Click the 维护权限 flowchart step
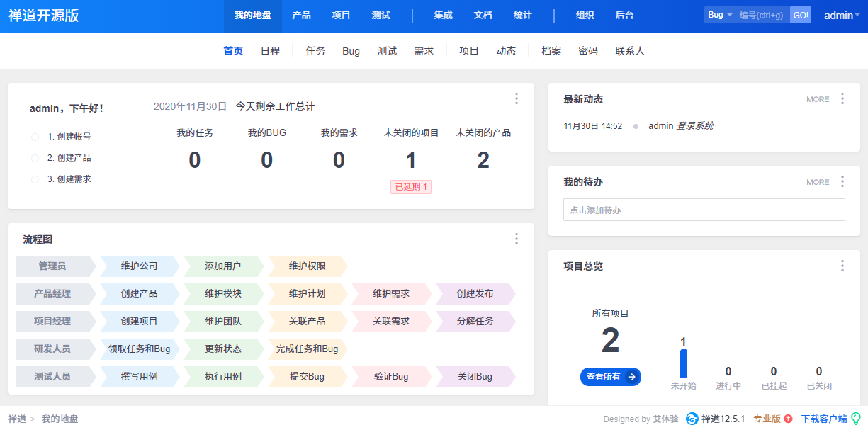The height and width of the screenshot is (430, 868). click(x=308, y=266)
